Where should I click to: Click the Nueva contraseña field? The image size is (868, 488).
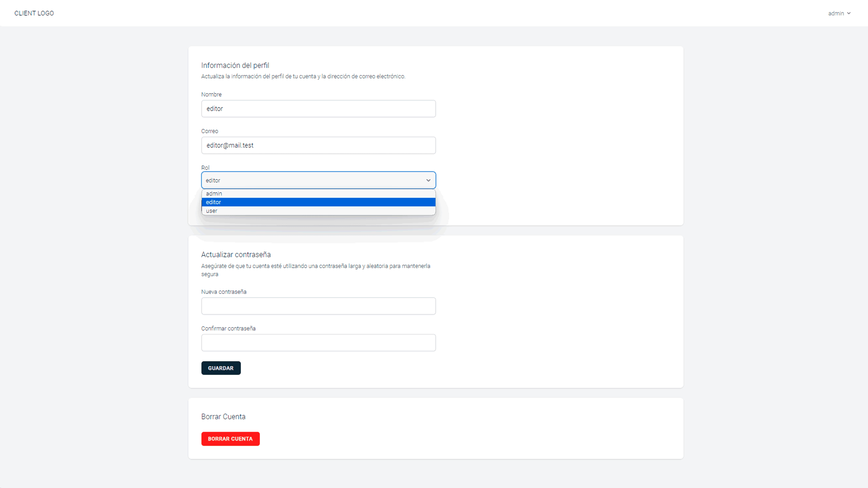click(318, 306)
